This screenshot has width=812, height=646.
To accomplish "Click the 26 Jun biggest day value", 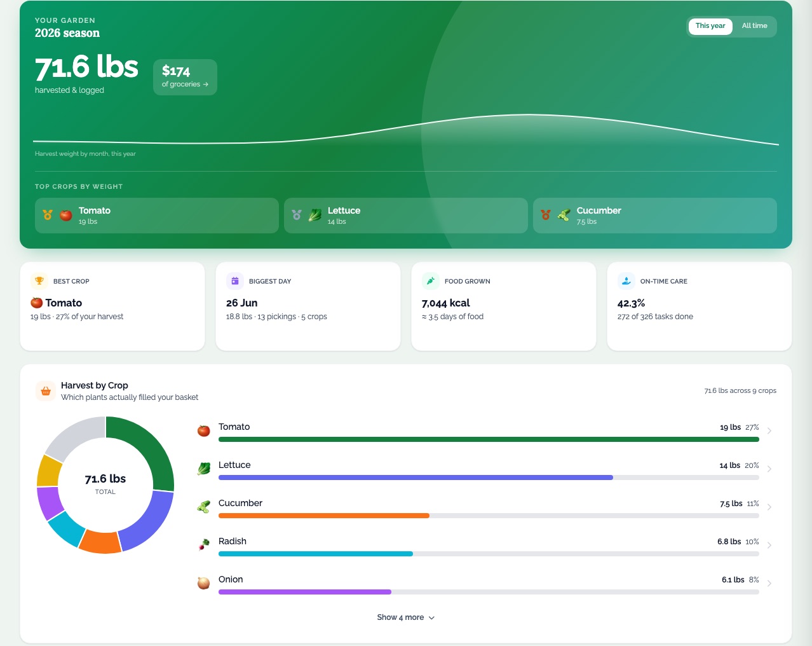I will coord(241,303).
